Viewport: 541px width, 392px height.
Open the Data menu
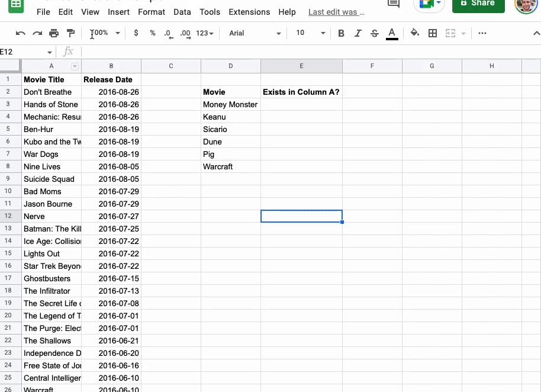pos(182,12)
